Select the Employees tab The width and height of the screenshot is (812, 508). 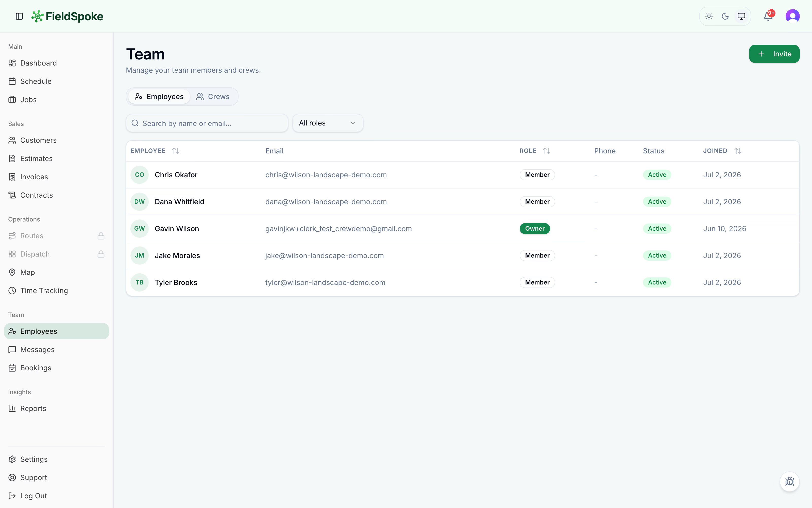point(159,97)
